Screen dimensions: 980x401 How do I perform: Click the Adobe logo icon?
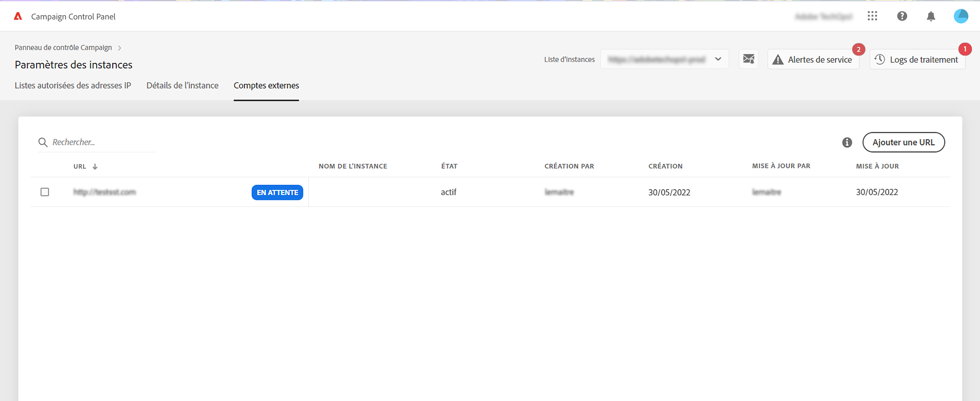coord(18,16)
